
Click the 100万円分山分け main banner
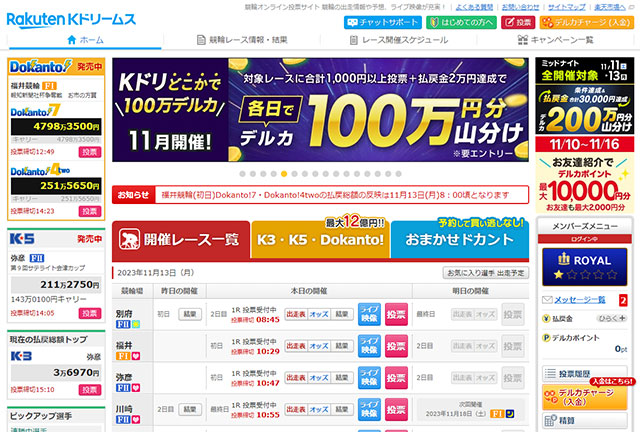[x=320, y=109]
